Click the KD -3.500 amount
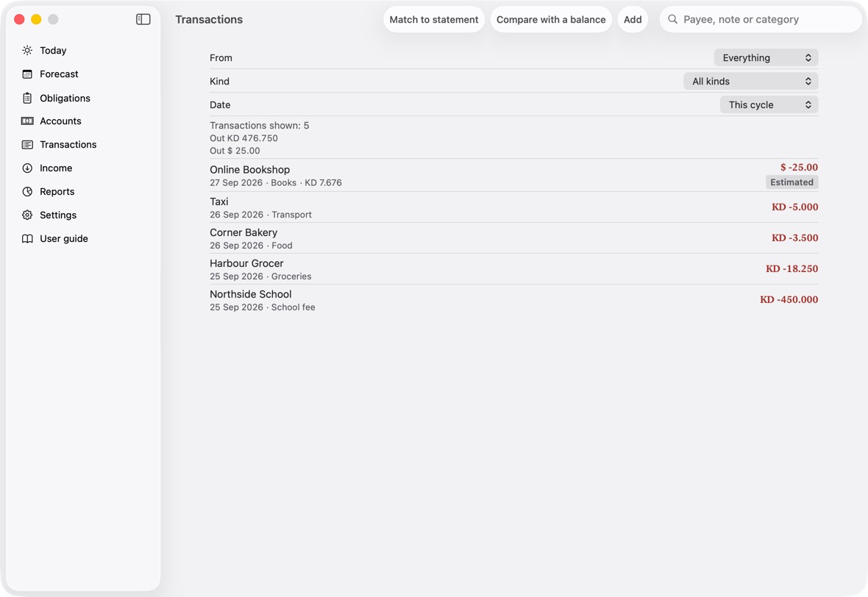The height and width of the screenshot is (597, 868). (x=795, y=238)
